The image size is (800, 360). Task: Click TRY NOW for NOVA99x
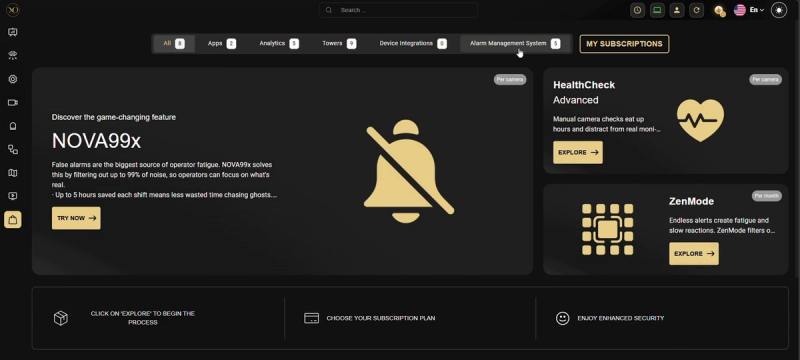(76, 218)
